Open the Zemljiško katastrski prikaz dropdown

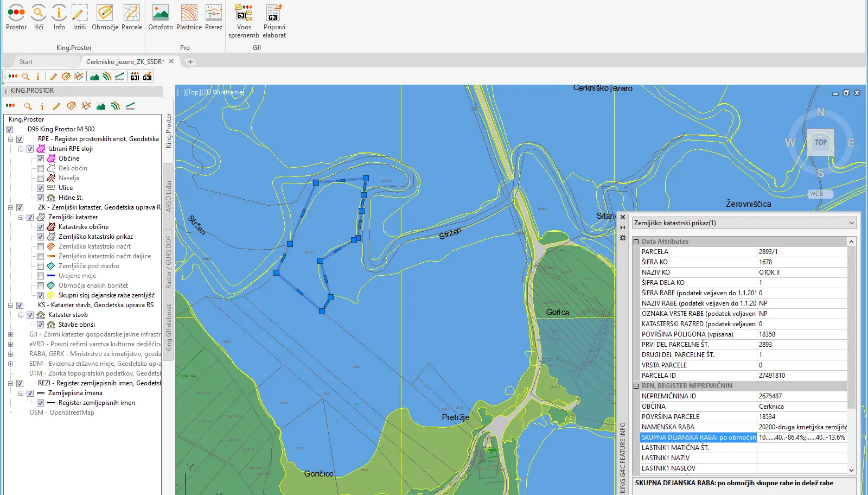pyautogui.click(x=851, y=223)
